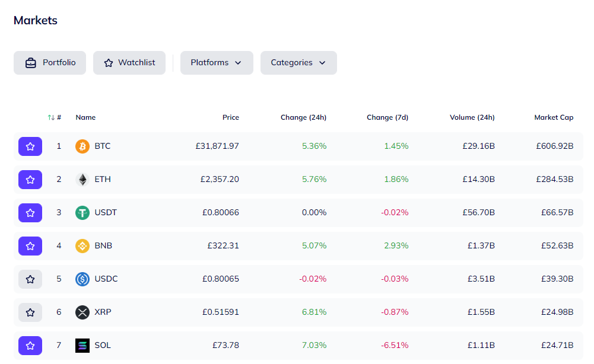The width and height of the screenshot is (594, 364).
Task: Open the Portfolio view
Action: click(x=50, y=63)
